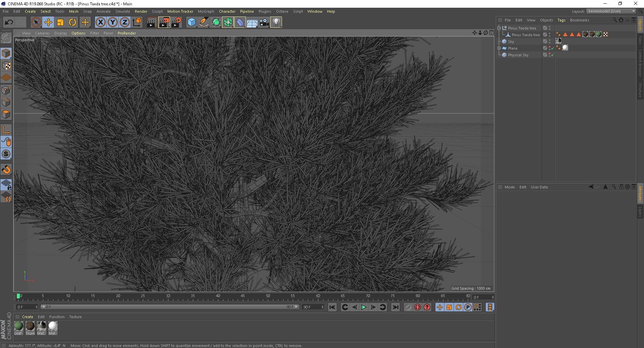Toggle Z axis lock
Image resolution: width=644 pixels, height=348 pixels.
125,22
